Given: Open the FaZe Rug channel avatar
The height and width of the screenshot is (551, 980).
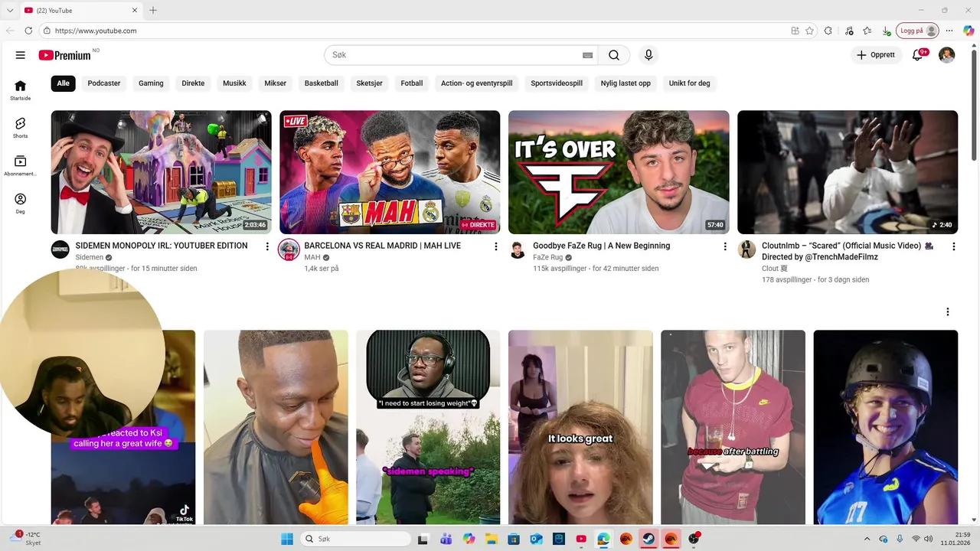Looking at the screenshot, I should 518,249.
